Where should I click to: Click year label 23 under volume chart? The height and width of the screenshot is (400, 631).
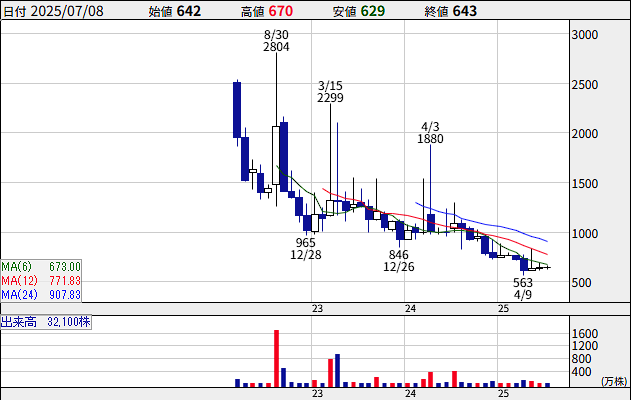(318, 394)
